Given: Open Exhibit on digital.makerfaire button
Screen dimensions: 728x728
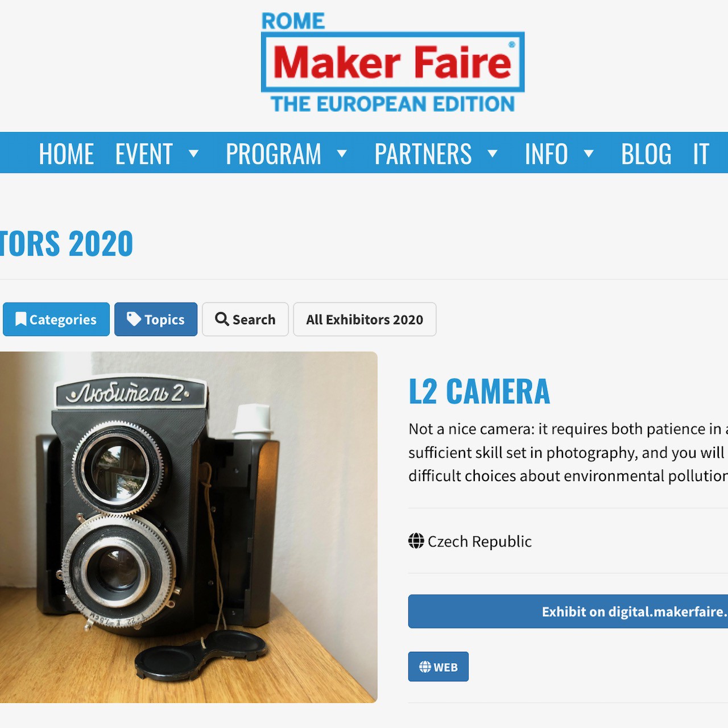Looking at the screenshot, I should tap(568, 611).
